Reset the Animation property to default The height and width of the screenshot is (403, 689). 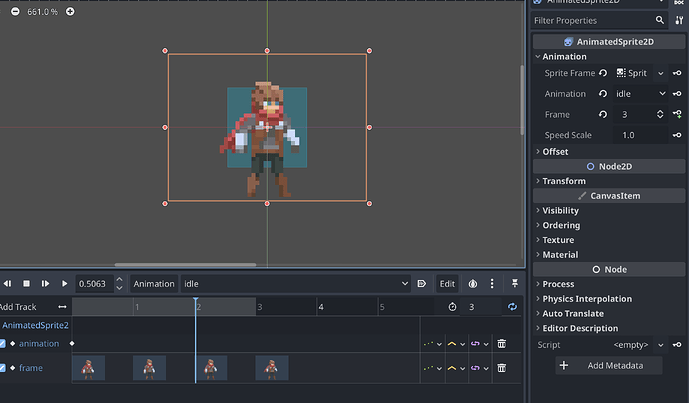[x=603, y=94]
